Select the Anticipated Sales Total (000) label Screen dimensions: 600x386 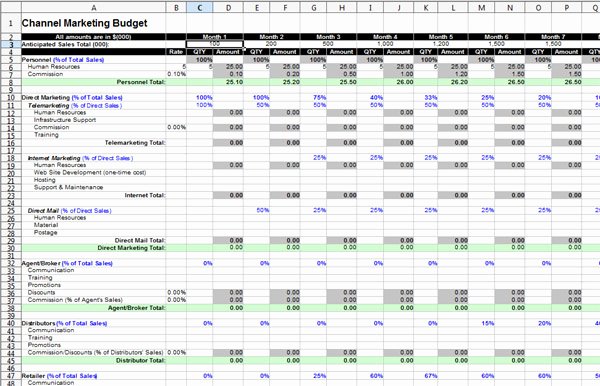(65, 44)
